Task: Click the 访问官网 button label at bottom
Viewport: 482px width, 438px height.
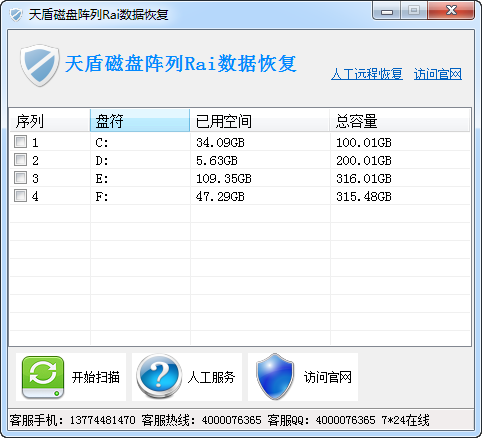Action: (328, 377)
